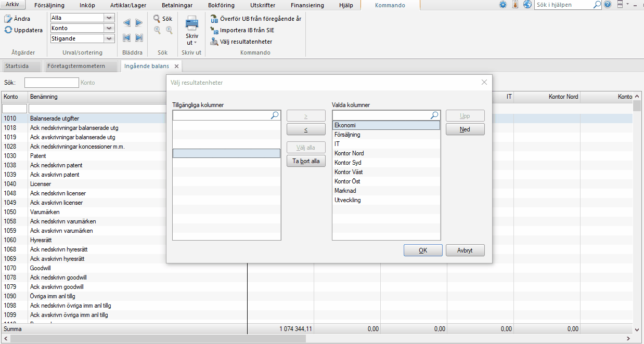The width and height of the screenshot is (644, 344).
Task: Click the window layout icon
Action: pyautogui.click(x=620, y=5)
